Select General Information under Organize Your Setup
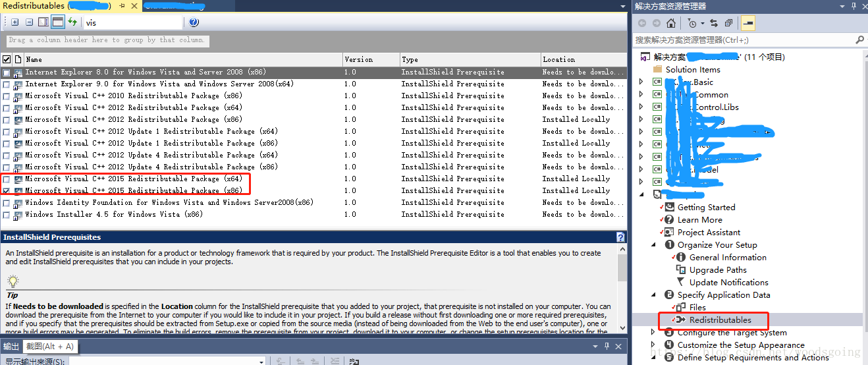This screenshot has width=868, height=365. tap(728, 257)
